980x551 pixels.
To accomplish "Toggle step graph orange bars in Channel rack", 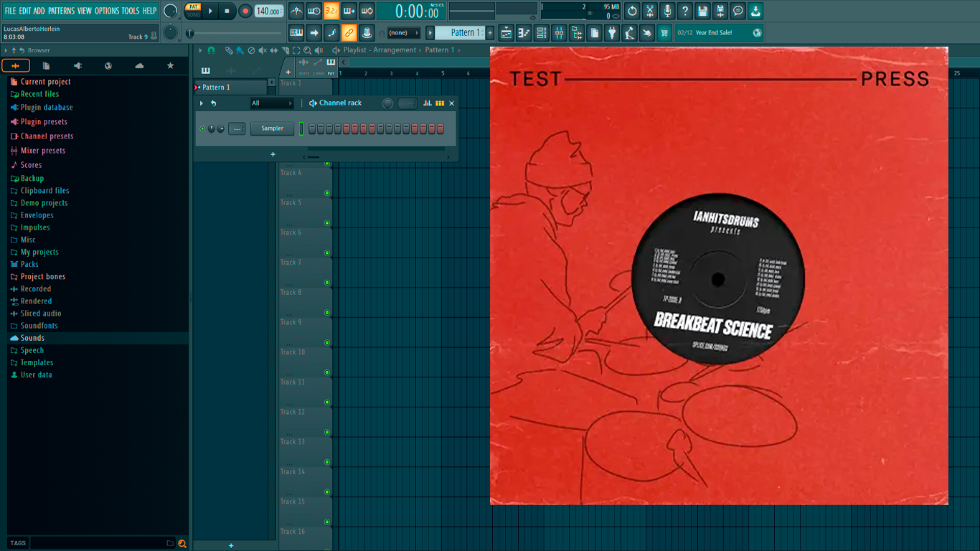I will click(x=440, y=103).
